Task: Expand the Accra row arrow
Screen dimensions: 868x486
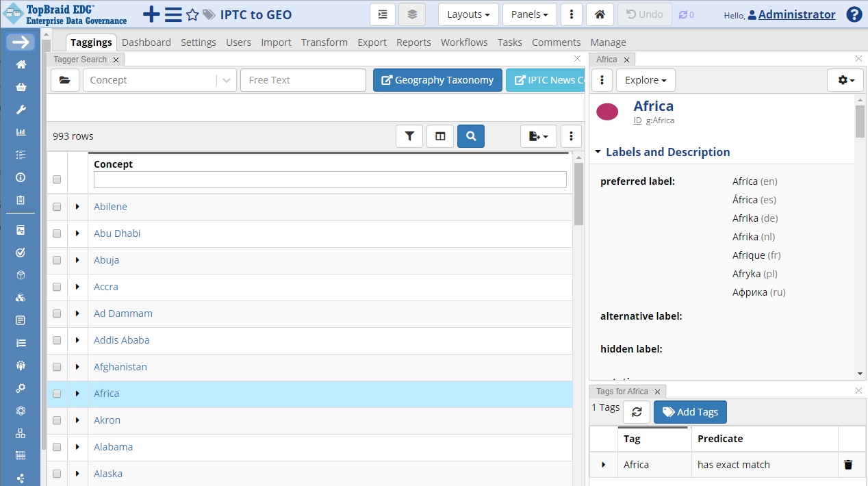Action: pos(77,287)
